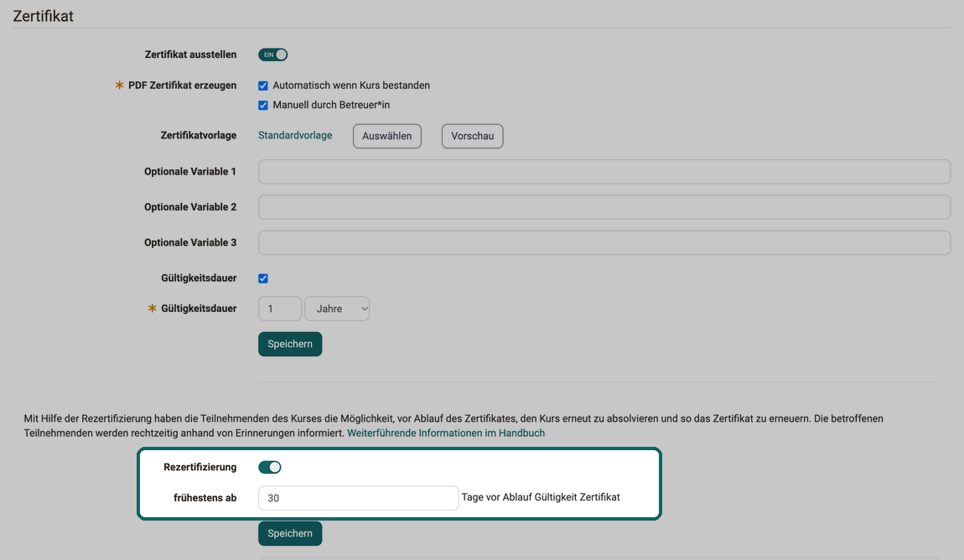Viewport: 964px width, 560px height.
Task: Follow 'Weiterführende Informationen im Handbuch' link
Action: point(446,433)
